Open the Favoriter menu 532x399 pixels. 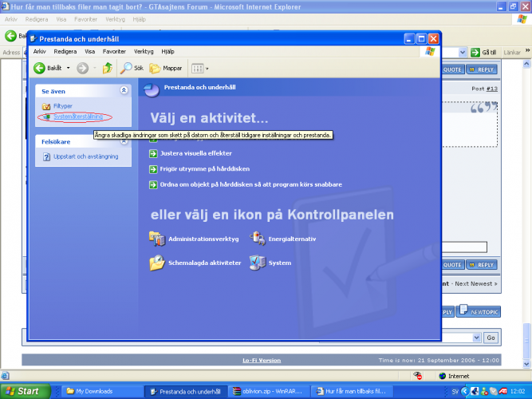[114, 51]
